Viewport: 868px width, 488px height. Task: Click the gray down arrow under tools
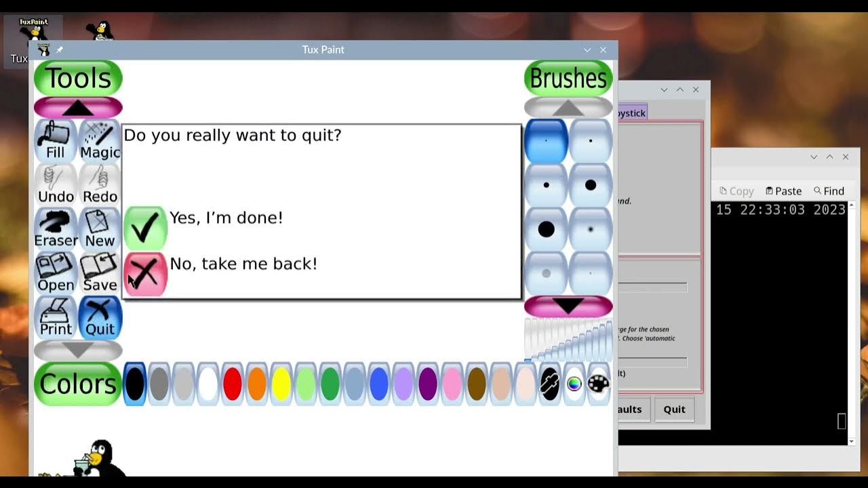tap(78, 350)
